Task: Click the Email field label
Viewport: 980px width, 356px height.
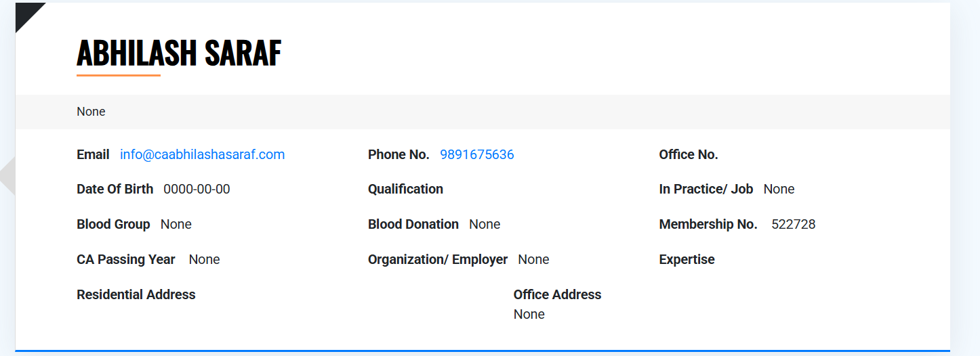Action: pyautogui.click(x=93, y=154)
